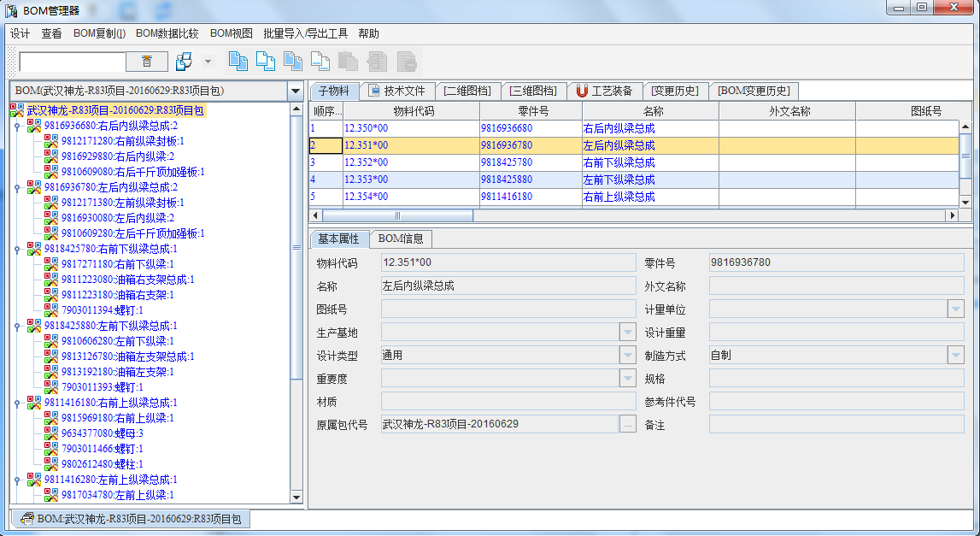Image resolution: width=980 pixels, height=536 pixels.
Task: Open the BOM数据比较 menu
Action: tap(167, 33)
